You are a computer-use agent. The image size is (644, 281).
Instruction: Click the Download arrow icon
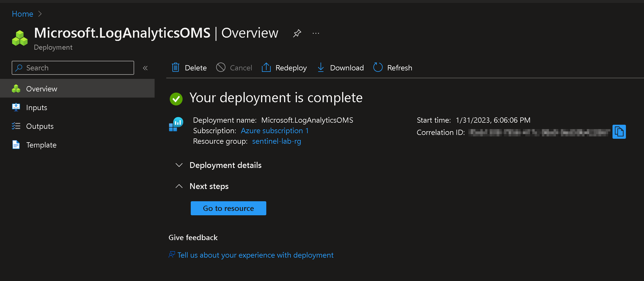[x=321, y=68]
